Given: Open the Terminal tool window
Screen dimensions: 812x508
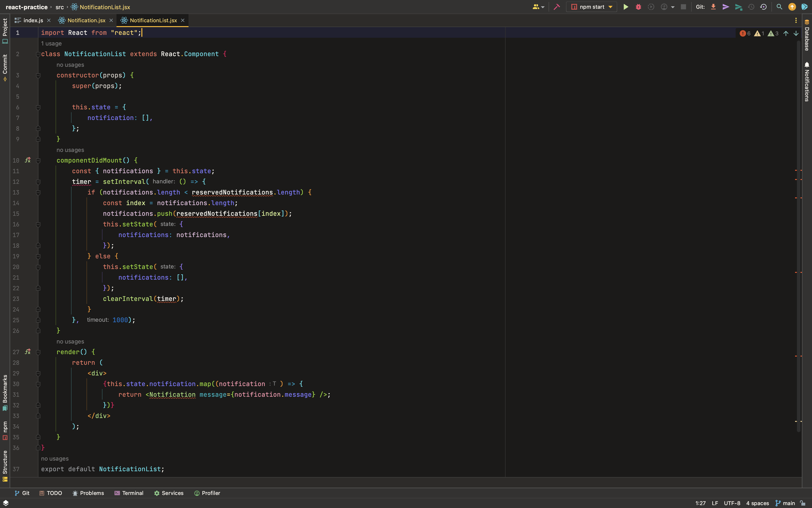Looking at the screenshot, I should [x=129, y=493].
